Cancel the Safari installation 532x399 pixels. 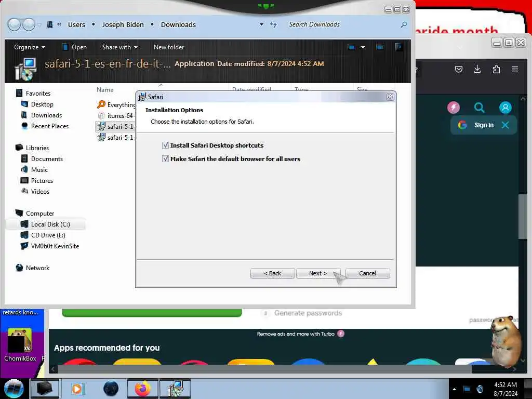pos(367,273)
